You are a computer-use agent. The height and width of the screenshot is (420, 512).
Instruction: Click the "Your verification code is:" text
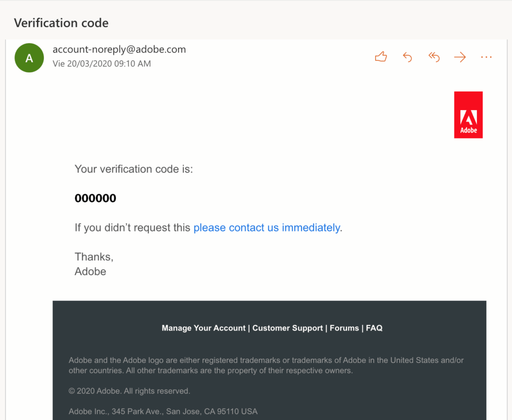click(133, 169)
